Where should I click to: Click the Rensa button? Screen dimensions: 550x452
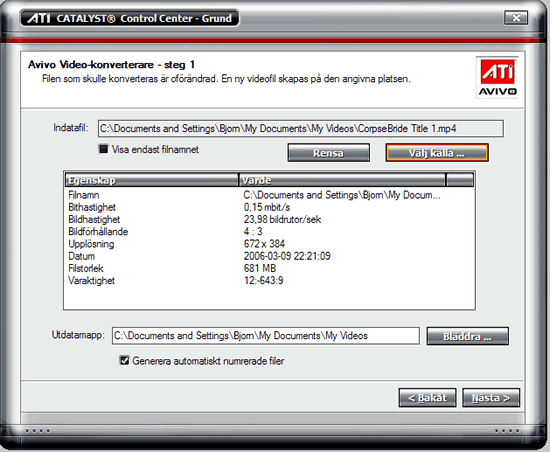328,153
